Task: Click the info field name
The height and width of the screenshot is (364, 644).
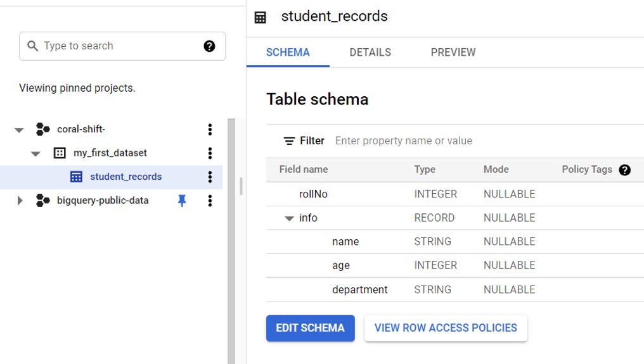Action: (308, 218)
